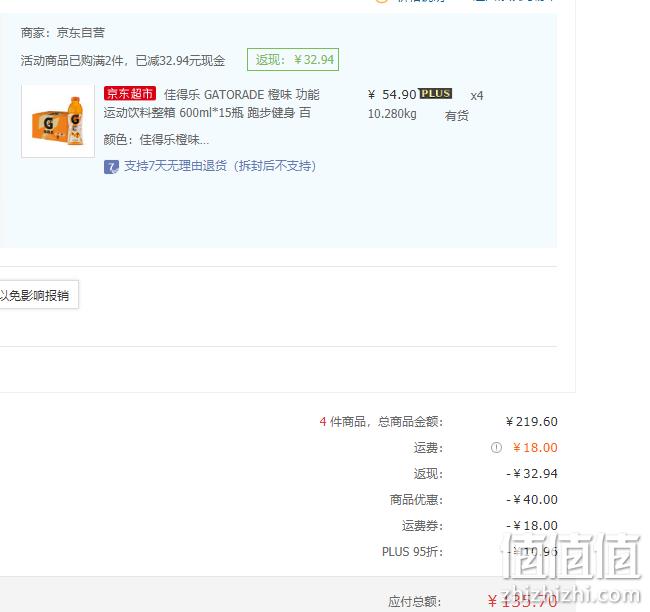Click the 商品优惠 label
650x612 pixels.
(416, 500)
